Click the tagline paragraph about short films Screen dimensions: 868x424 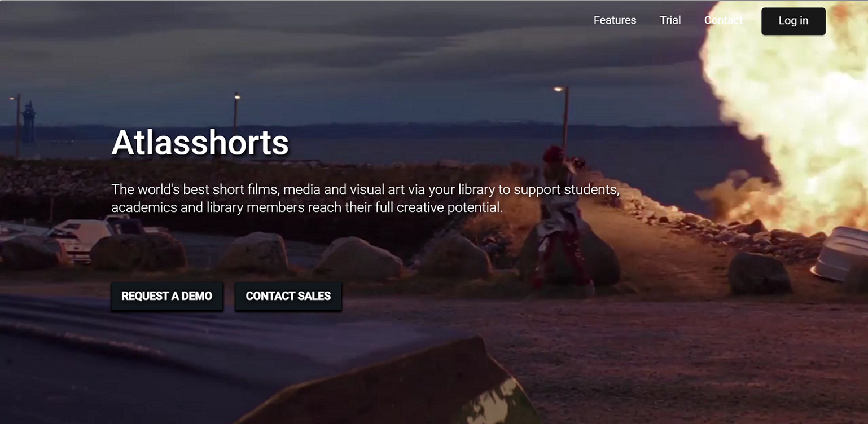point(365,198)
